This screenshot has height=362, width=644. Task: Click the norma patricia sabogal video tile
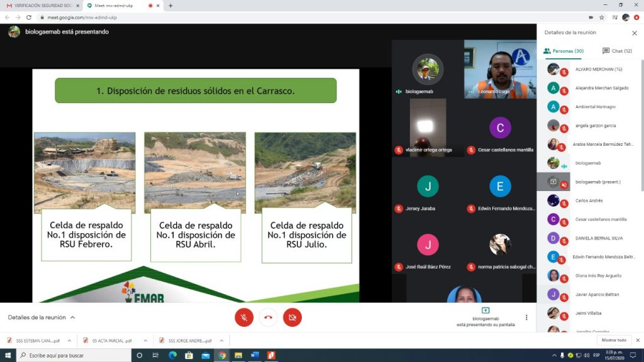tap(500, 245)
